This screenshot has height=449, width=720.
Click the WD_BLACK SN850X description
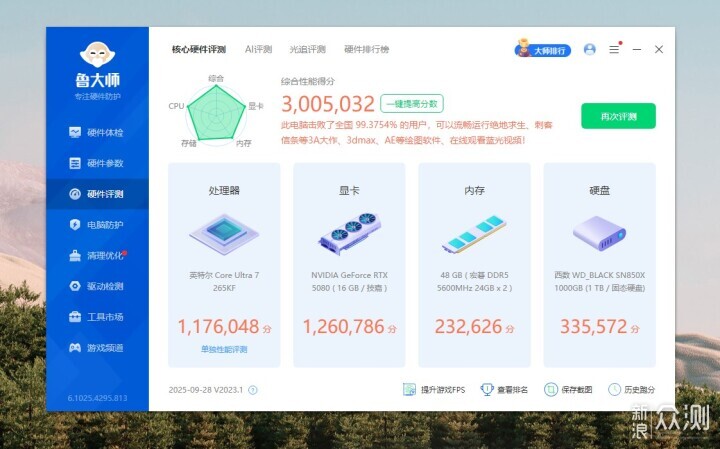click(599, 281)
